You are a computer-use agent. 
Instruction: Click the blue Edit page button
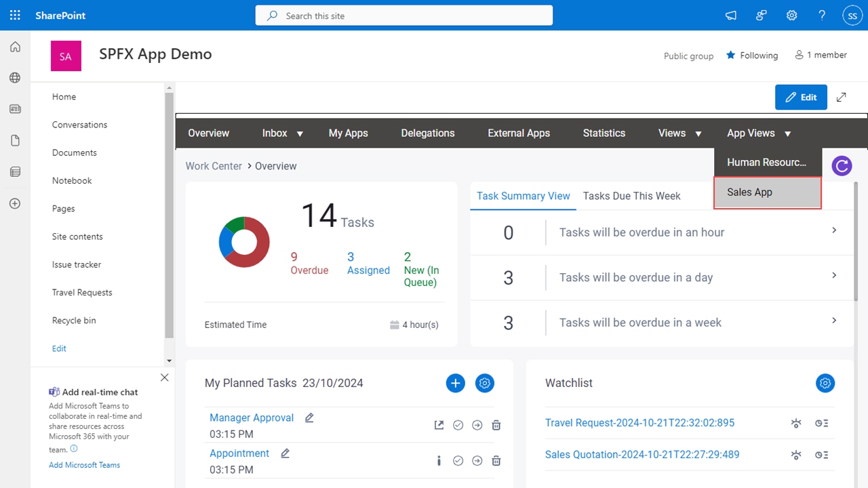pyautogui.click(x=801, y=97)
